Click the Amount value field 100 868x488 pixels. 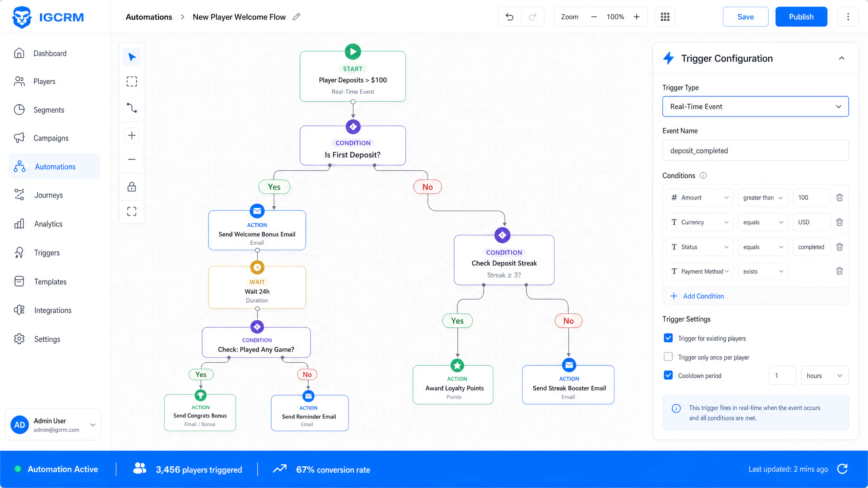(811, 198)
